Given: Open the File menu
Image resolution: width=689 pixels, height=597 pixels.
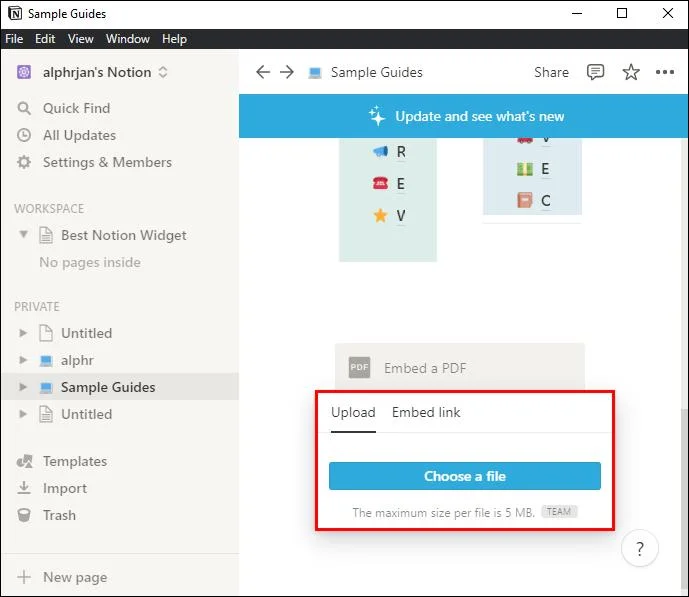Looking at the screenshot, I should point(14,39).
